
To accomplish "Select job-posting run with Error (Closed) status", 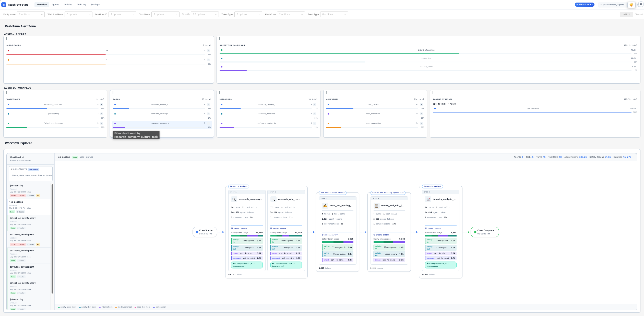I will pos(29,190).
